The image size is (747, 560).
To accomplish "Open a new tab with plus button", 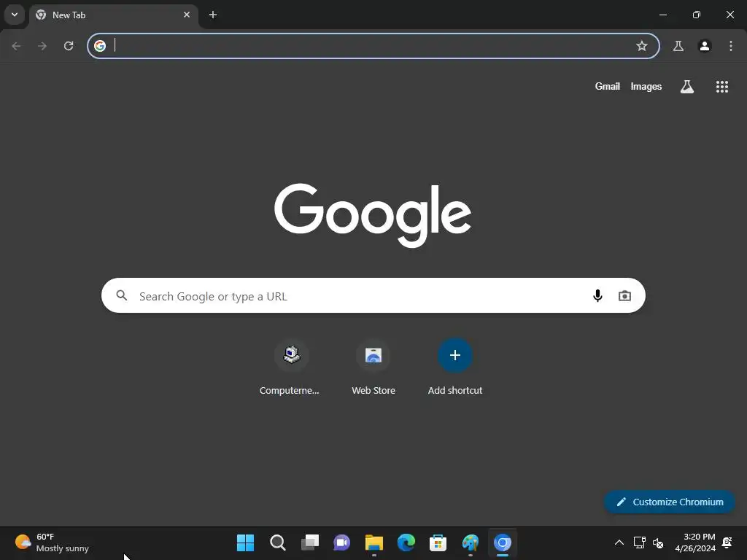I will point(213,15).
